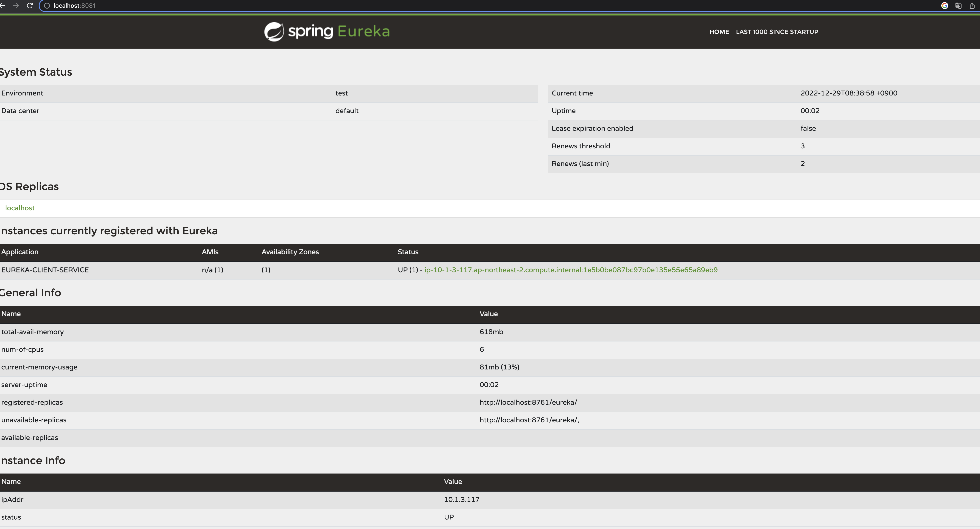Click the share icon in address bar
This screenshot has width=980, height=529.
972,6
